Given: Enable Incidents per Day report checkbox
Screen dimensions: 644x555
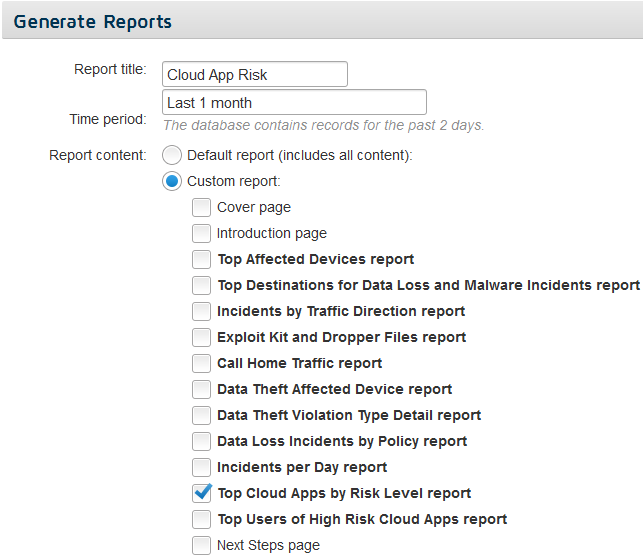Looking at the screenshot, I should coord(201,467).
